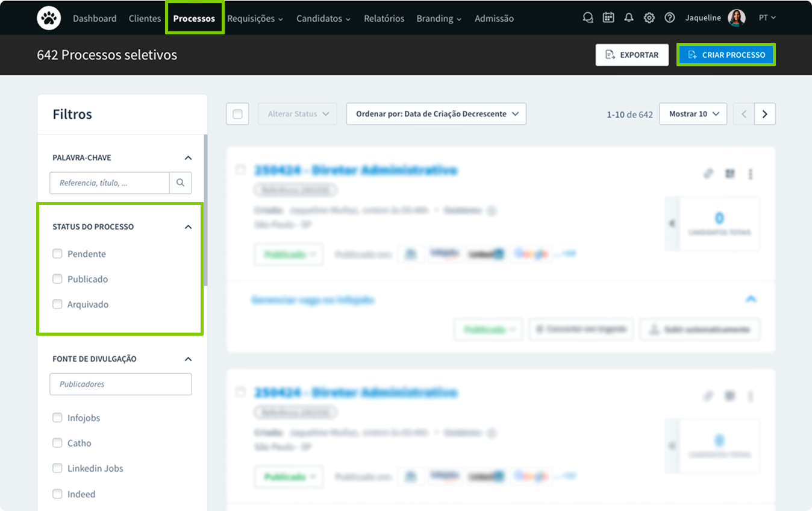
Task: Tick the select-all processes checkbox
Action: 237,114
